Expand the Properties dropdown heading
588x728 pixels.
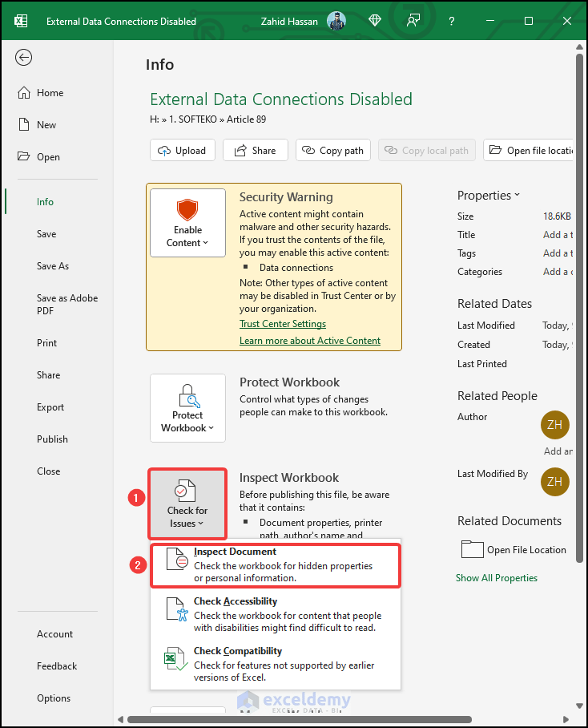tap(489, 196)
